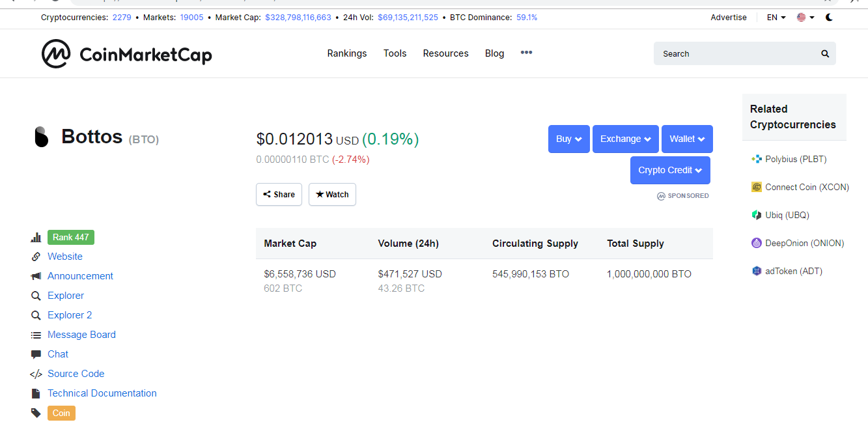Expand the Crypto Credit dropdown

(x=670, y=170)
